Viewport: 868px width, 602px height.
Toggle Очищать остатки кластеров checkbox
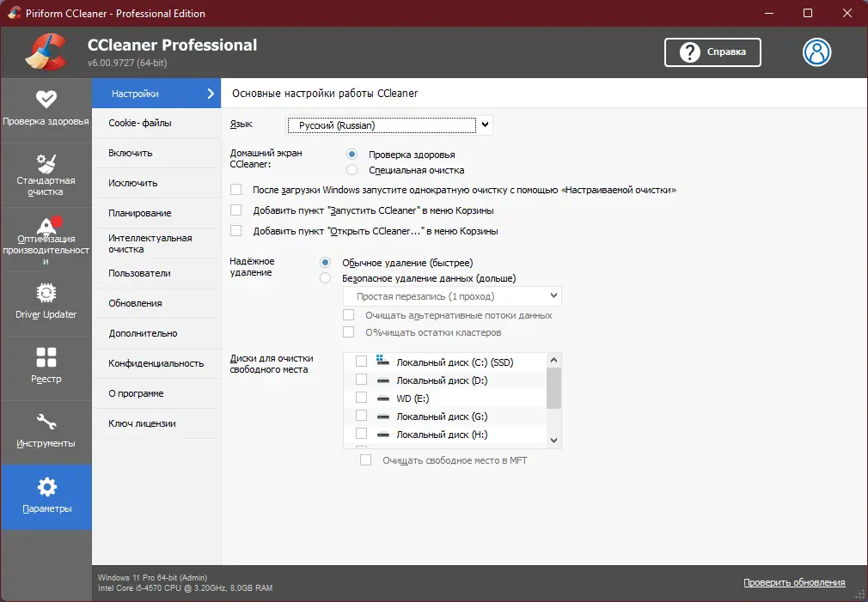[348, 332]
